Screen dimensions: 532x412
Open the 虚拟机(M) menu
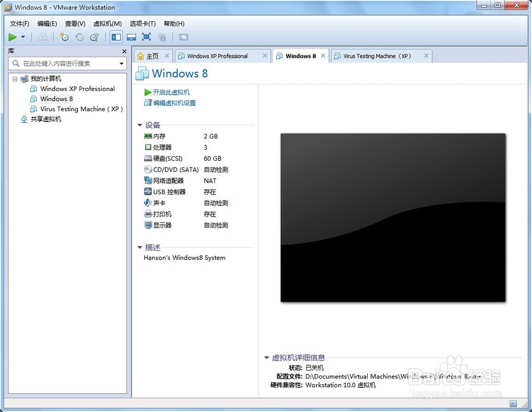tap(107, 24)
